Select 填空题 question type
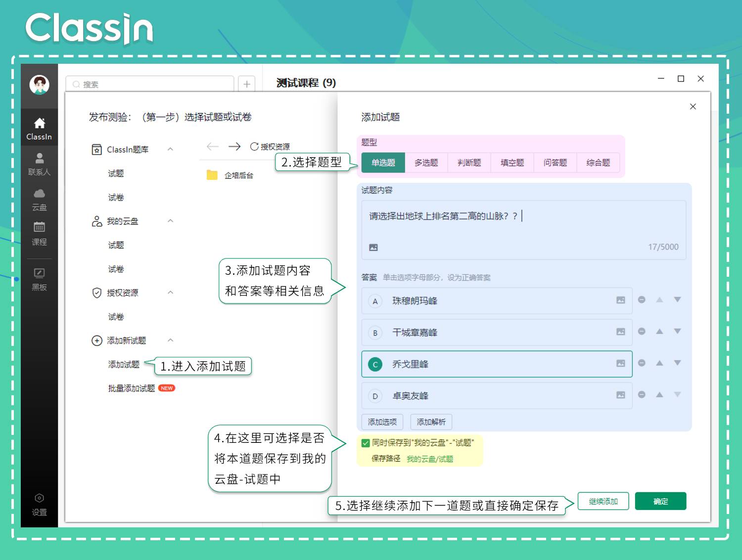 pyautogui.click(x=512, y=163)
